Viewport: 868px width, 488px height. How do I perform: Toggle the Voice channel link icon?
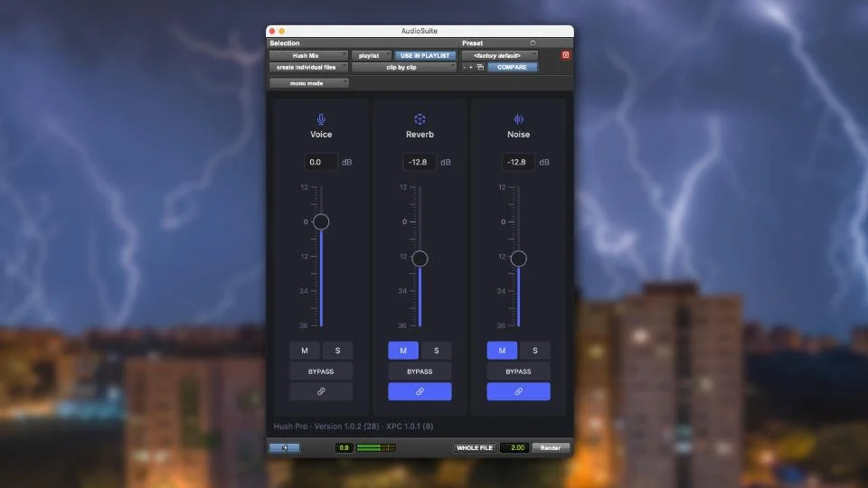[x=321, y=391]
